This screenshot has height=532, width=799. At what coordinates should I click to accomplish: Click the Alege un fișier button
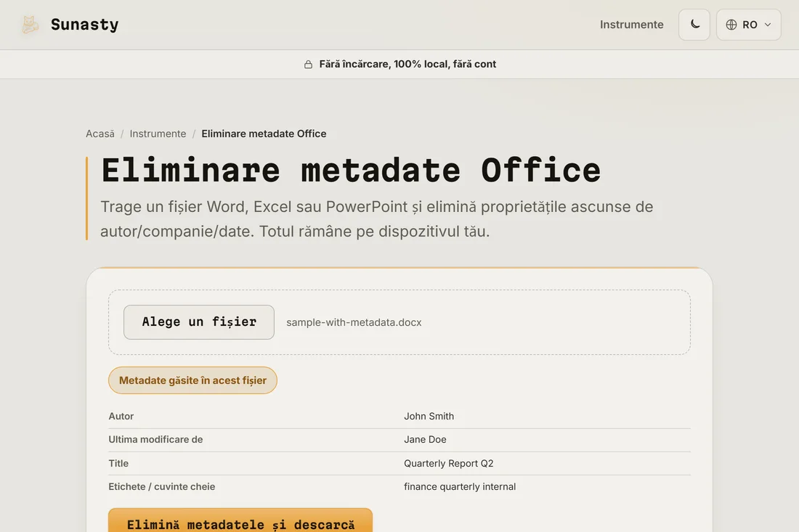click(x=199, y=322)
